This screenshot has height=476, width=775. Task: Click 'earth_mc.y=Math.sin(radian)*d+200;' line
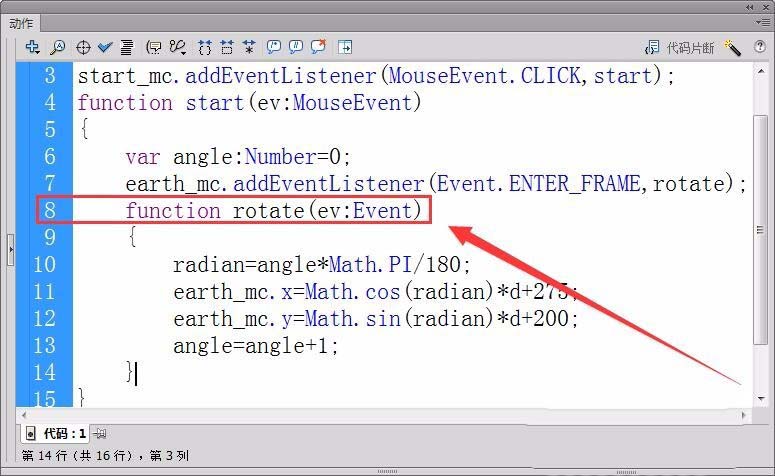pyautogui.click(x=376, y=318)
